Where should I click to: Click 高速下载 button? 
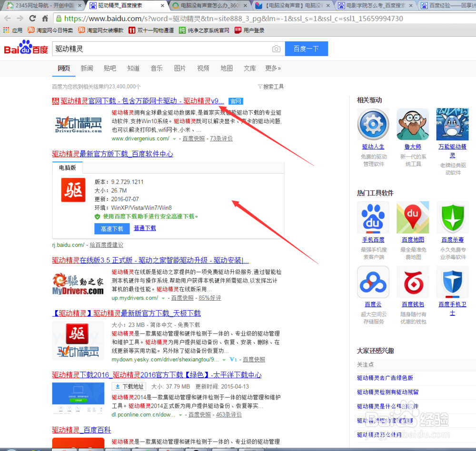coord(112,229)
